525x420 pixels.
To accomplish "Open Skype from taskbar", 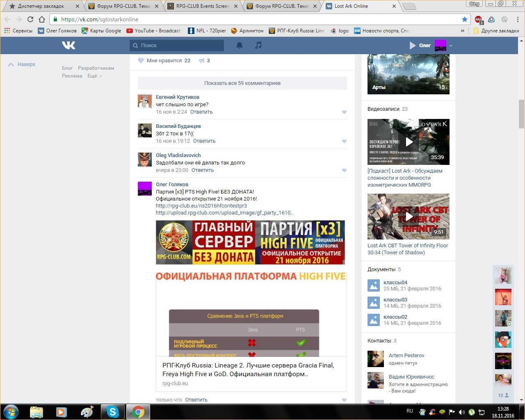I will click(113, 412).
